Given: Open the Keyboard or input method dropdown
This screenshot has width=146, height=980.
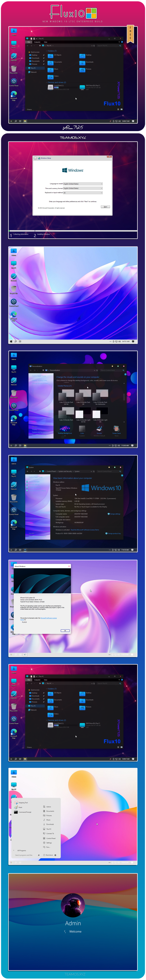Looking at the screenshot, I should (x=83, y=193).
